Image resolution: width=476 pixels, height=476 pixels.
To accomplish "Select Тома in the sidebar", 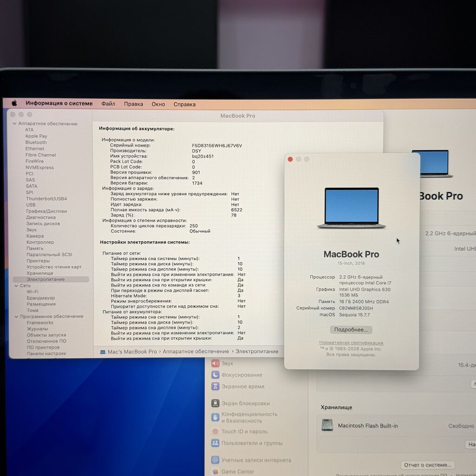I will (x=33, y=310).
